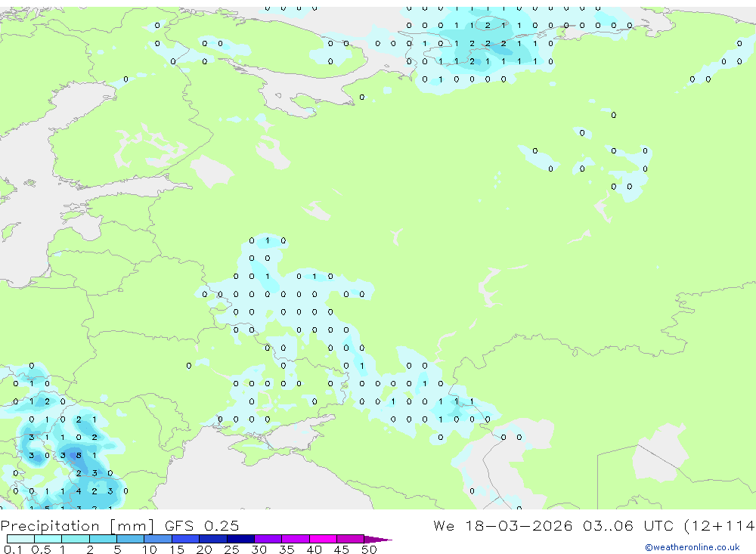Click the legend label '0.1'

click(13, 549)
